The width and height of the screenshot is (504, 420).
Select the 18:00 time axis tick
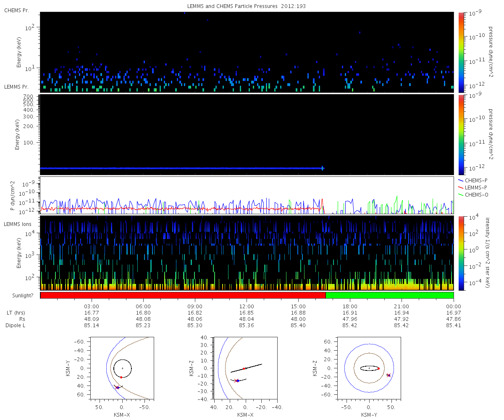350,306
